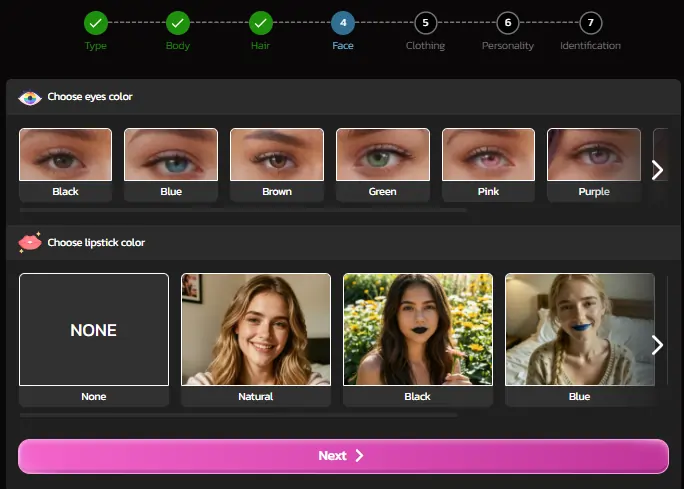Screen dimensions: 684x489
Task: Choose Blue eye color image
Action: click(171, 154)
